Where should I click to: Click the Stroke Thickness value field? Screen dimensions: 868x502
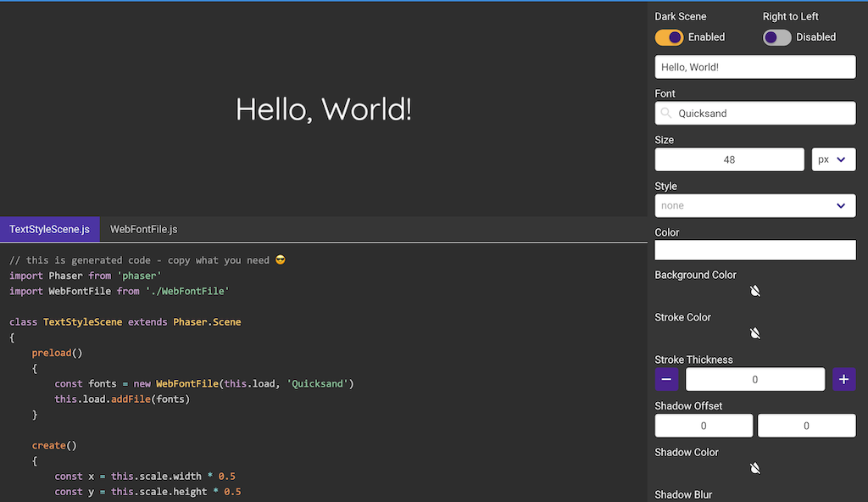coord(754,379)
